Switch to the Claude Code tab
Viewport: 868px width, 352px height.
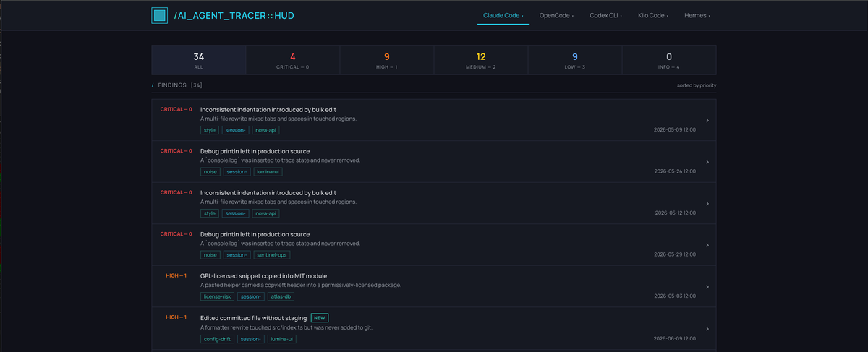tap(503, 15)
